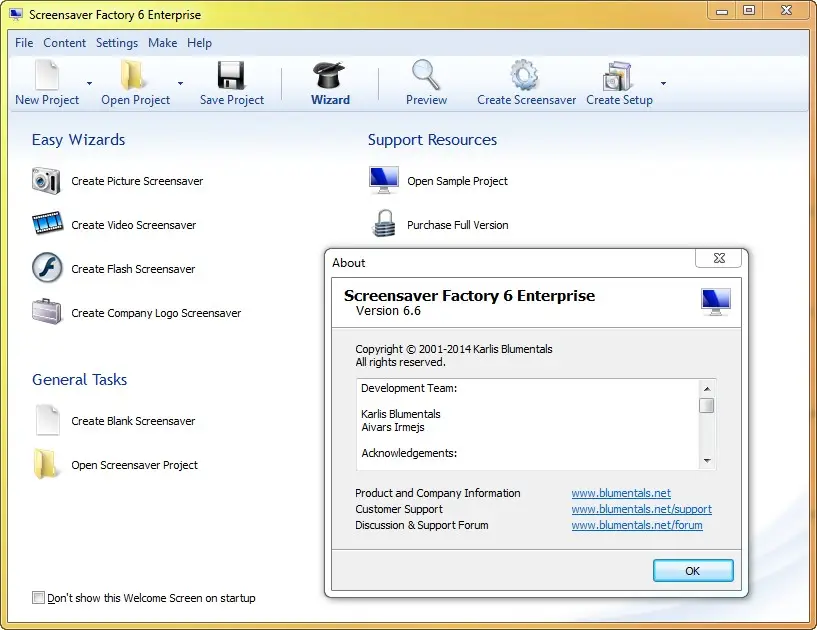This screenshot has width=817, height=630.
Task: Click 'Aivars Irmejs' in credits list
Action: click(393, 427)
